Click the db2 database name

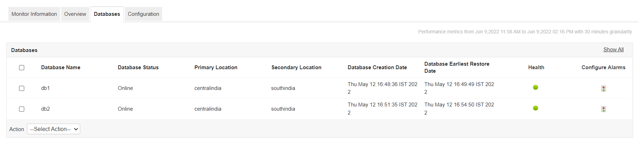point(45,109)
